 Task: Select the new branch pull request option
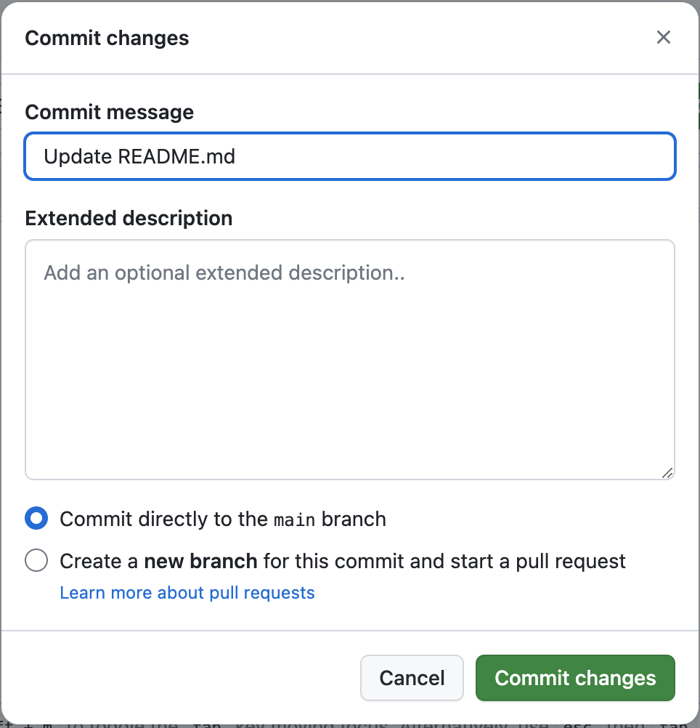[36, 560]
